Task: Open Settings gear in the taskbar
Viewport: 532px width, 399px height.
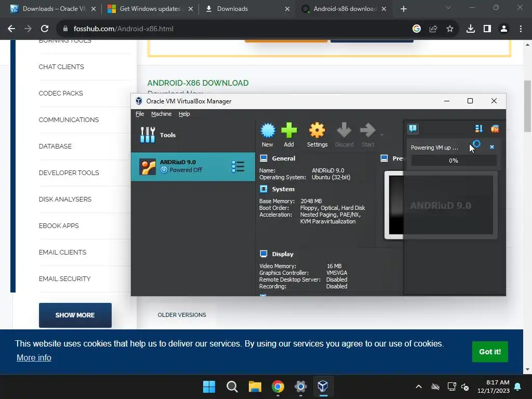Action: pyautogui.click(x=301, y=387)
